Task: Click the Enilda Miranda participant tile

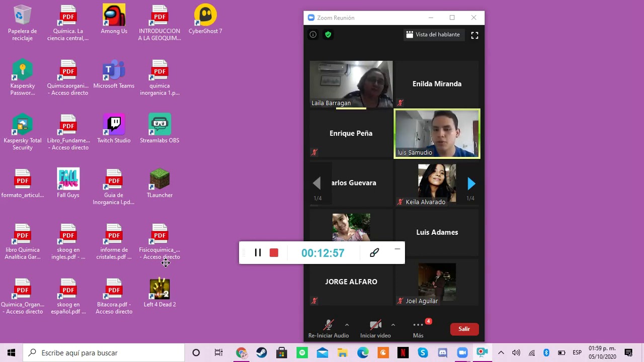Action: coord(437,84)
